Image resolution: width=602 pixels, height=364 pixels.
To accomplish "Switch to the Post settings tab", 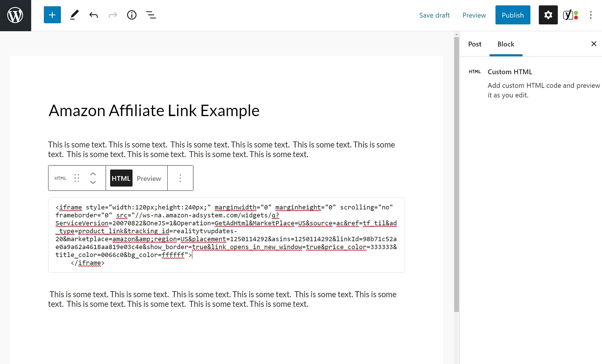I will coord(475,43).
